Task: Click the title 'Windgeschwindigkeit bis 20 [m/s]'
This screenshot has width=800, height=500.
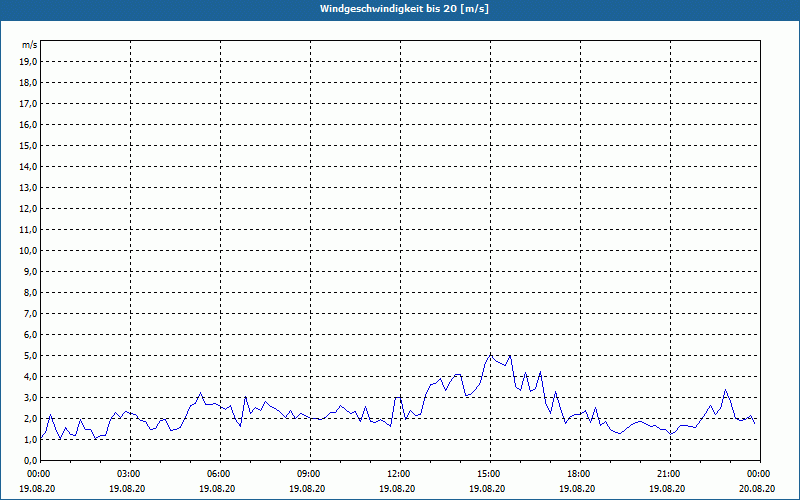Action: click(404, 9)
